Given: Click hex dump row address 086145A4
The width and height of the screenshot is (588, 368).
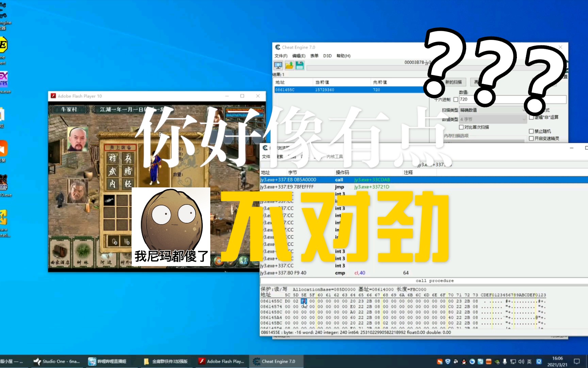Looking at the screenshot, I should coord(271,318).
